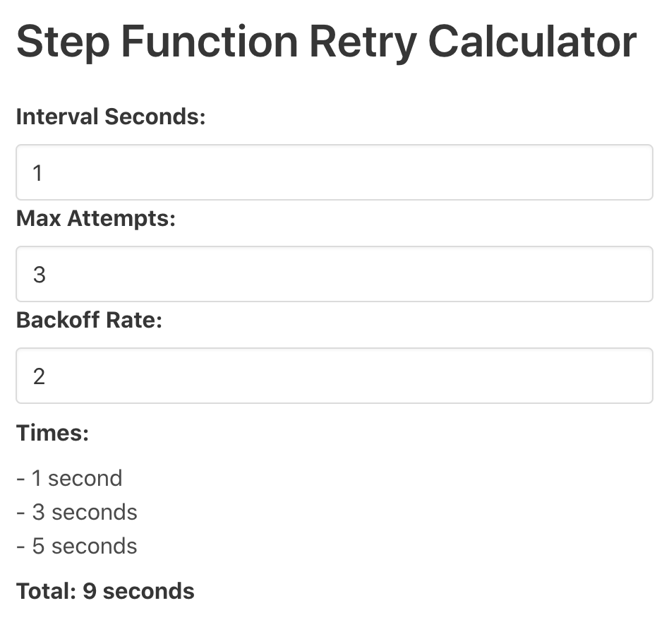The width and height of the screenshot is (669, 644).
Task: Focus the Max Attempts input field
Action: click(334, 274)
